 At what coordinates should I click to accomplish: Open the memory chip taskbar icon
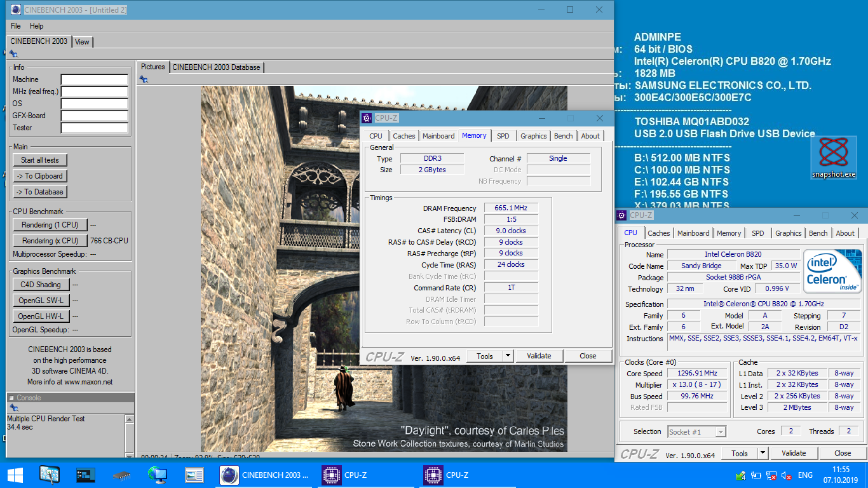[121, 475]
